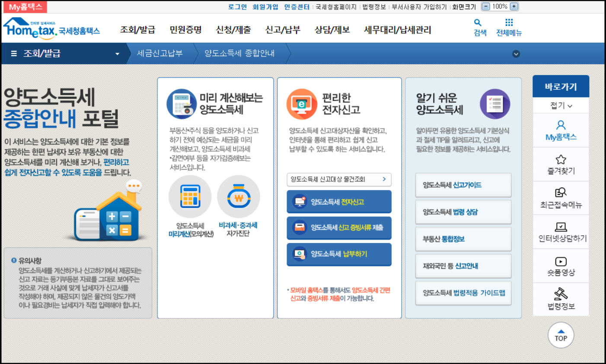Click 양도소득세 전자신고 button

point(339,202)
